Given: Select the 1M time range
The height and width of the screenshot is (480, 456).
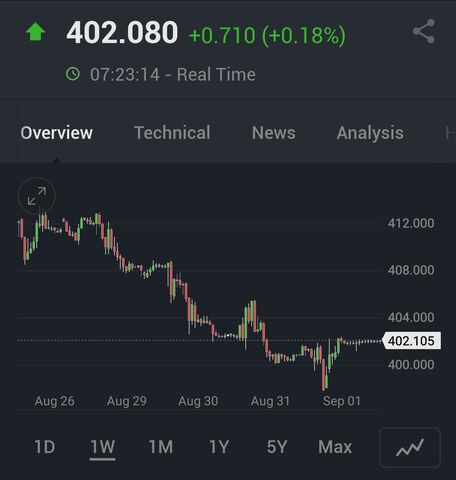Looking at the screenshot, I should pyautogui.click(x=161, y=447).
